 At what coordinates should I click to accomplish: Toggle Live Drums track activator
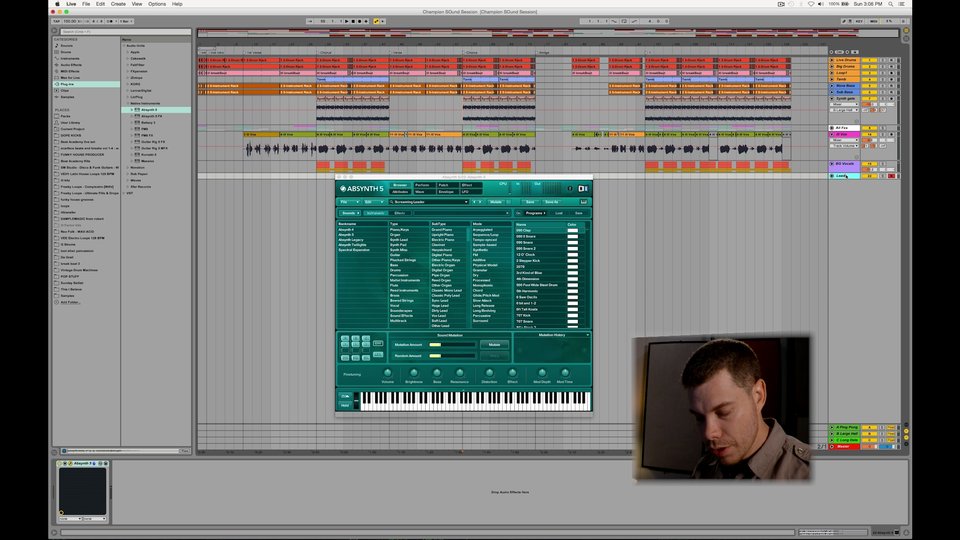869,60
